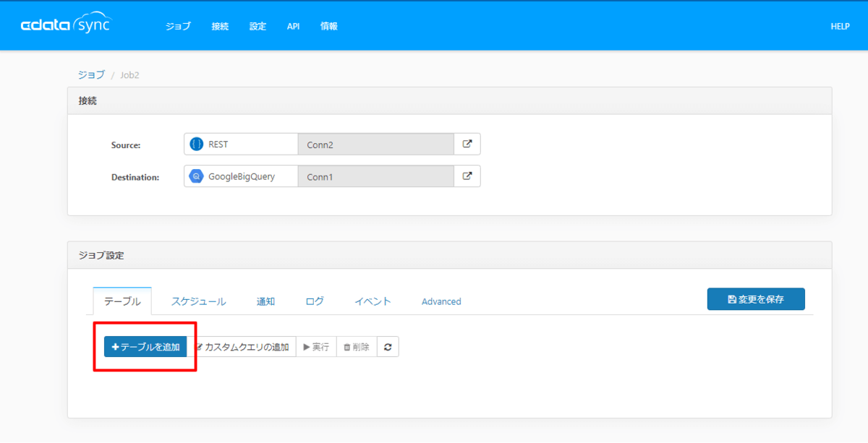Click the Conn1 destination connection field
Viewport: 868px width, 443px height.
375,176
